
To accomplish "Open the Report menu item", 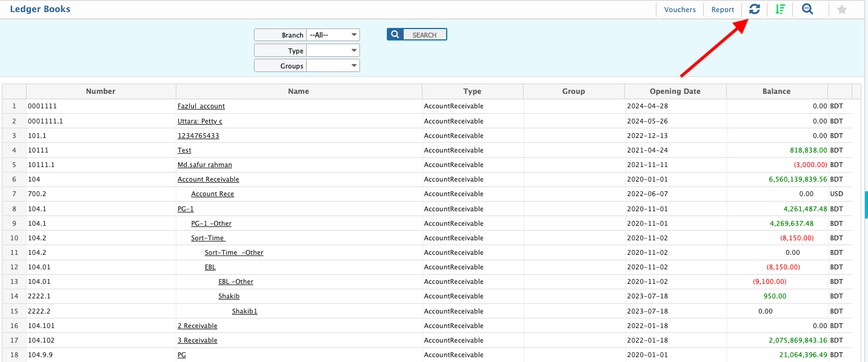I will click(x=723, y=10).
